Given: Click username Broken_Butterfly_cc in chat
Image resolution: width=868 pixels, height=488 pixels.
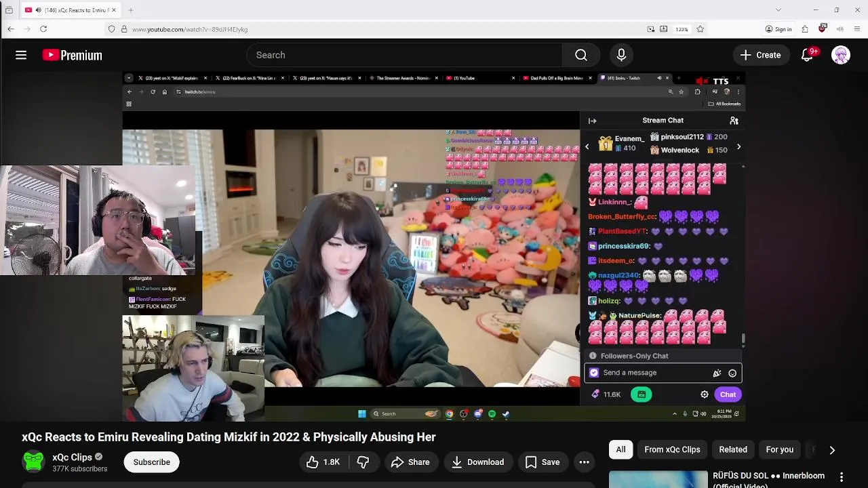Looking at the screenshot, I should point(622,217).
